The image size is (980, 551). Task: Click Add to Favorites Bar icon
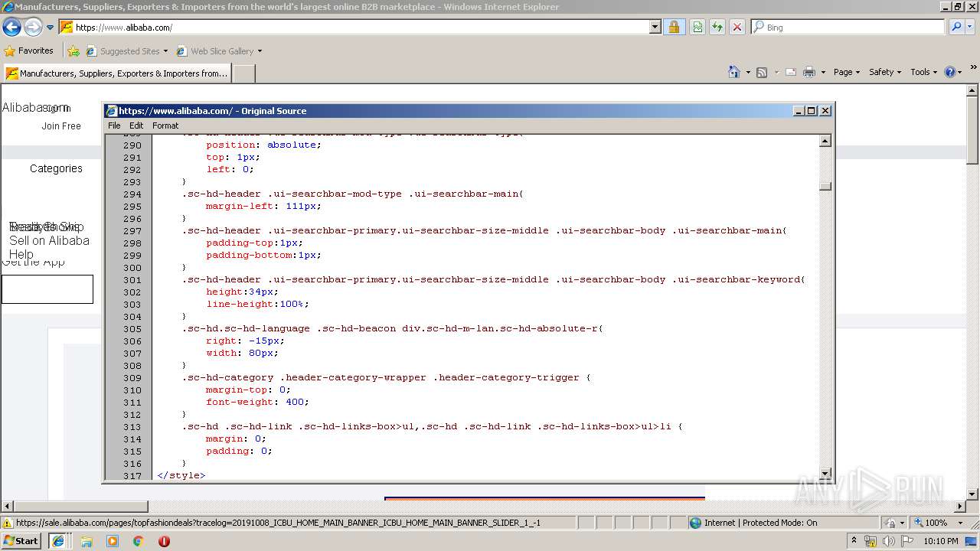point(73,51)
